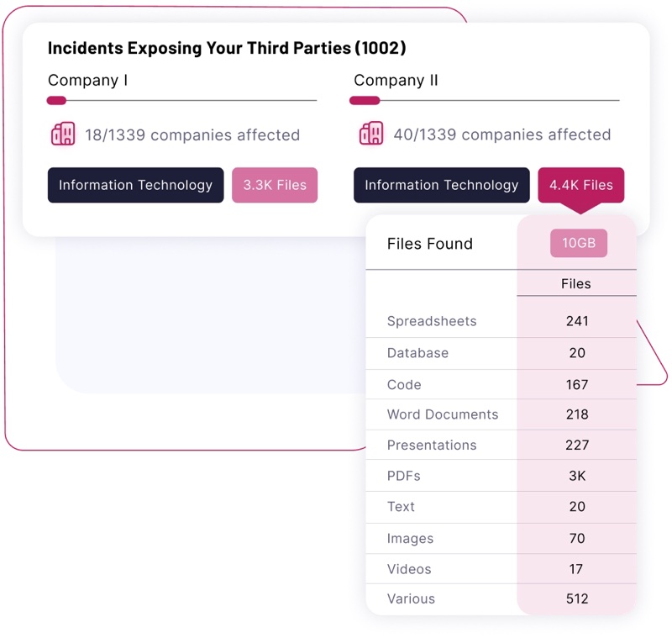
Task: Select the Word Documents row
Action: [x=443, y=414]
